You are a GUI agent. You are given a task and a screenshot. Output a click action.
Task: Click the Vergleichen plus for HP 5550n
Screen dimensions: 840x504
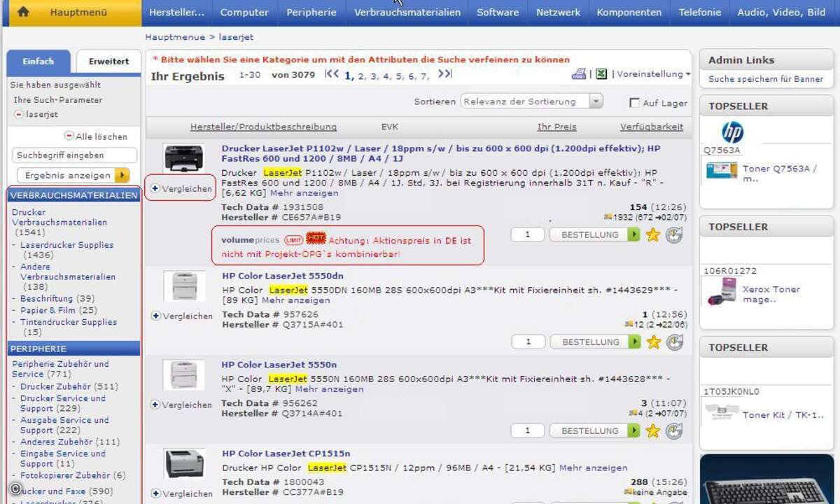click(x=156, y=405)
